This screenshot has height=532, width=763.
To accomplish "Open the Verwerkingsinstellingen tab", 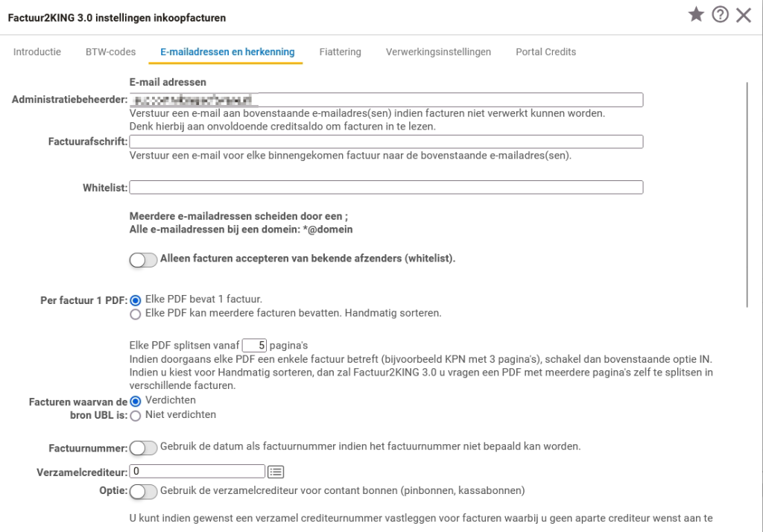I will [x=438, y=52].
